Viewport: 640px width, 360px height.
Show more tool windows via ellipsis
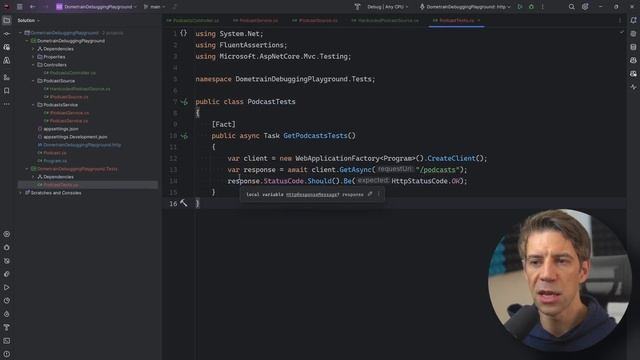pos(7,104)
